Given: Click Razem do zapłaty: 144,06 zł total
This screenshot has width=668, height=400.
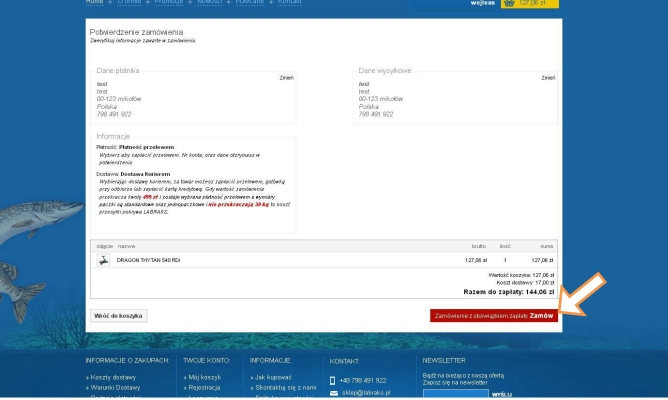Looking at the screenshot, I should pos(509,292).
